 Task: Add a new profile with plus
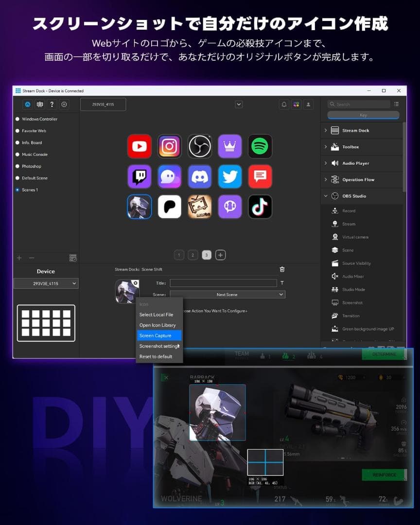pos(19,258)
